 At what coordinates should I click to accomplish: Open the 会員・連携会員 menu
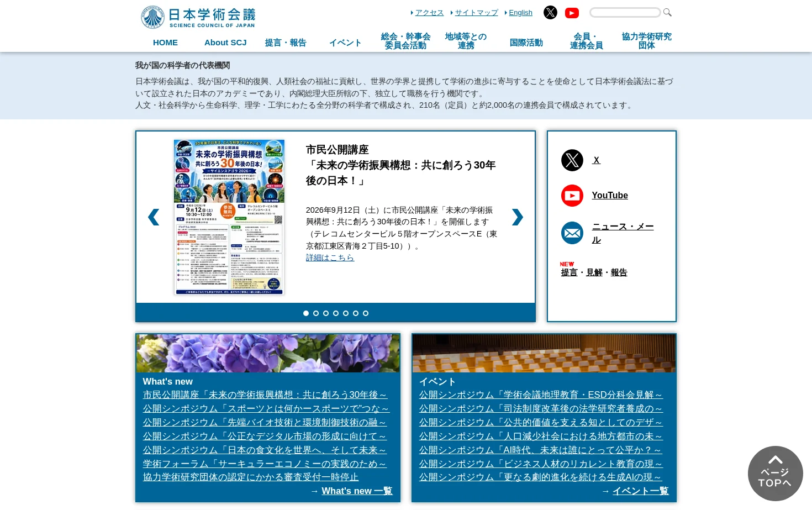pos(587,41)
